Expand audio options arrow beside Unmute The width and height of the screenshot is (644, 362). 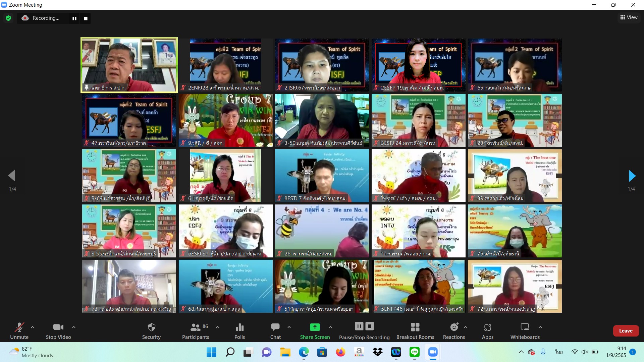tap(33, 327)
